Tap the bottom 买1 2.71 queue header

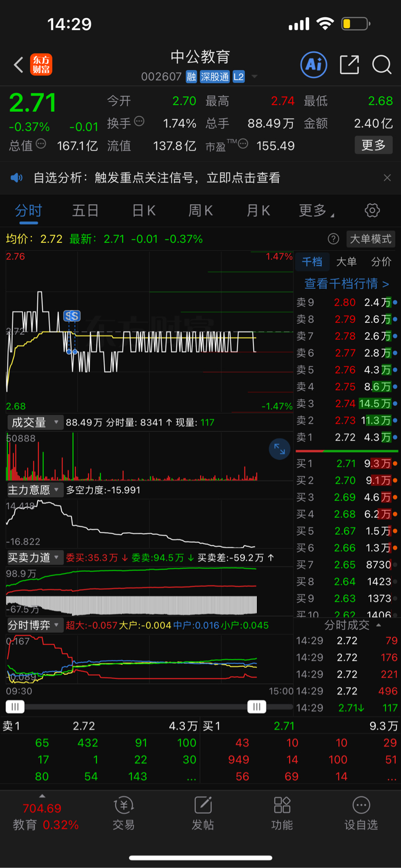pos(300,726)
